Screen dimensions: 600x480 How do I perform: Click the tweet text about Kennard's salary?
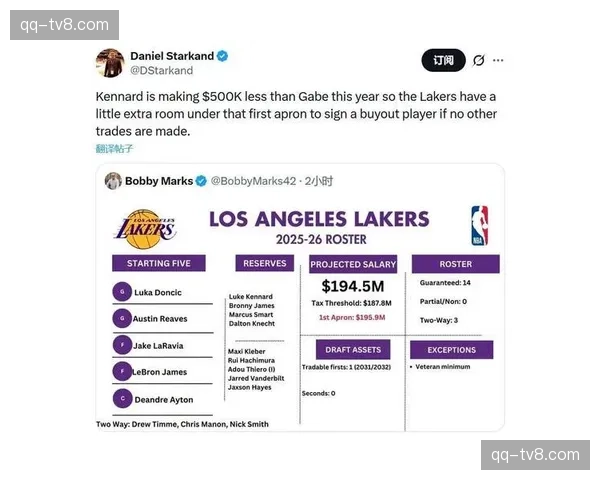coord(296,114)
